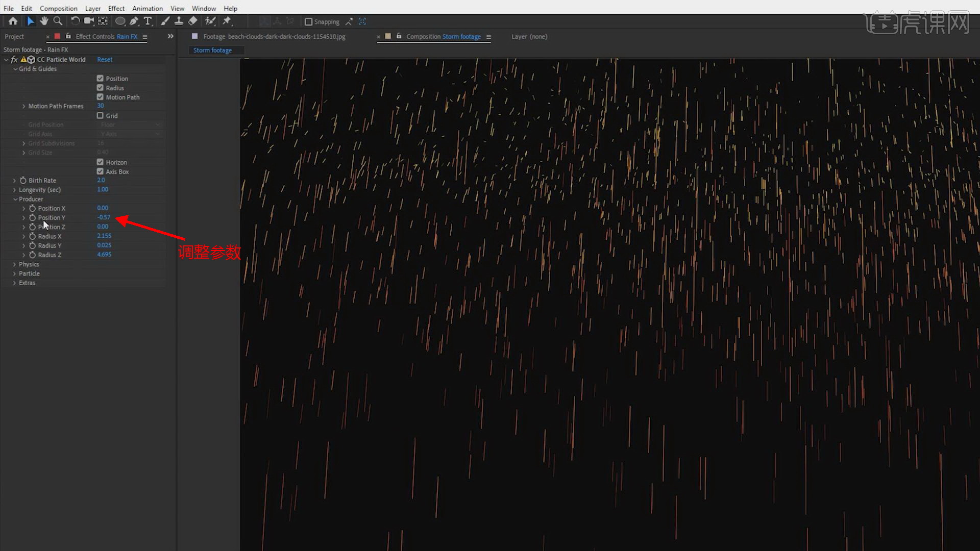Expand the Birth Rate property
980x551 pixels.
tap(14, 181)
